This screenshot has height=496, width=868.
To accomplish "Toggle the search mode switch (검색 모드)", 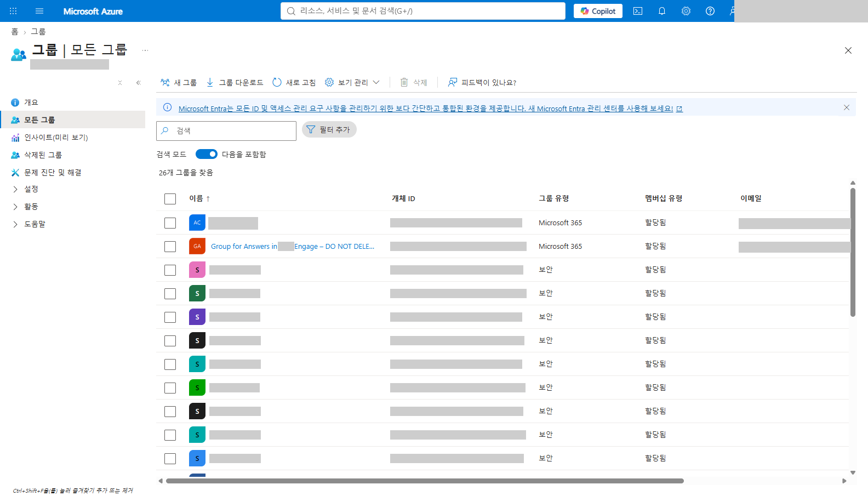I will [207, 154].
